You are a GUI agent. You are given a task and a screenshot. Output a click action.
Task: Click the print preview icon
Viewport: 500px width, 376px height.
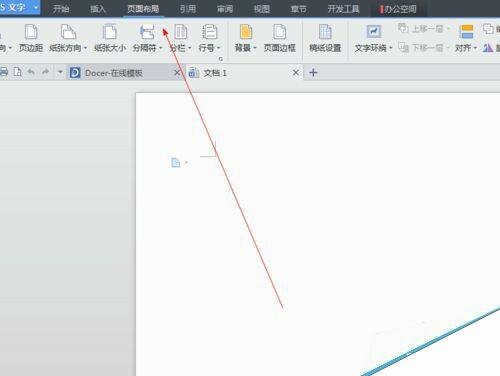click(17, 72)
